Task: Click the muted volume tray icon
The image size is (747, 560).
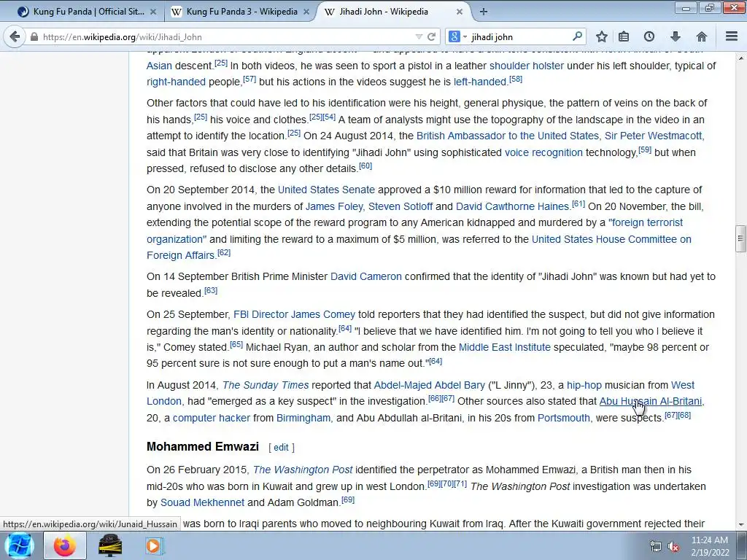Action: [673, 546]
